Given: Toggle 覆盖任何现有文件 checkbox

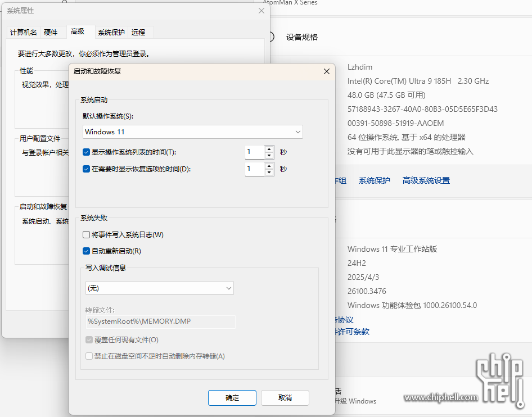Looking at the screenshot, I should (89, 339).
